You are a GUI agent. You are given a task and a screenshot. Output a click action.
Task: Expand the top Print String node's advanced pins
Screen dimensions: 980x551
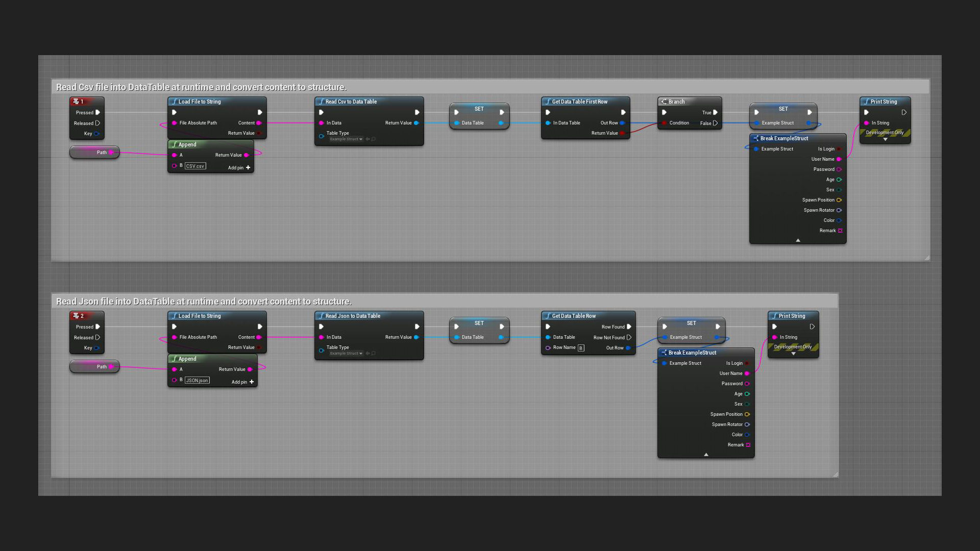[885, 139]
